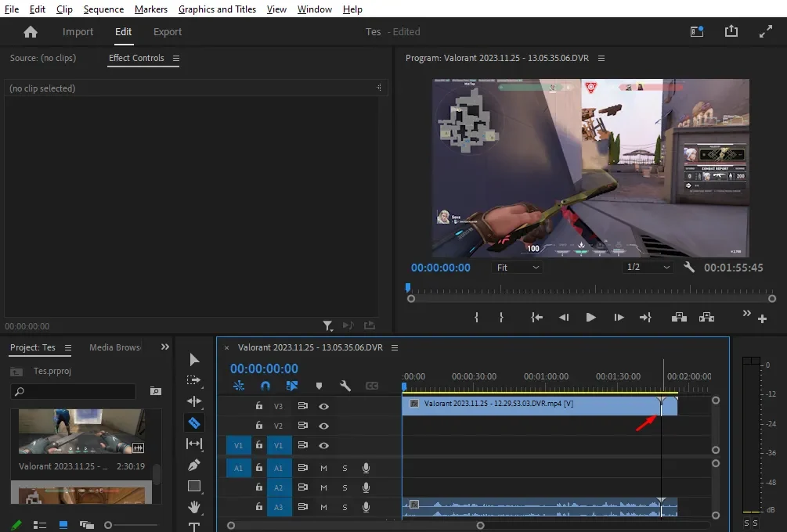
Task: Open the Project: Tes panel menu
Action: tap(68, 347)
